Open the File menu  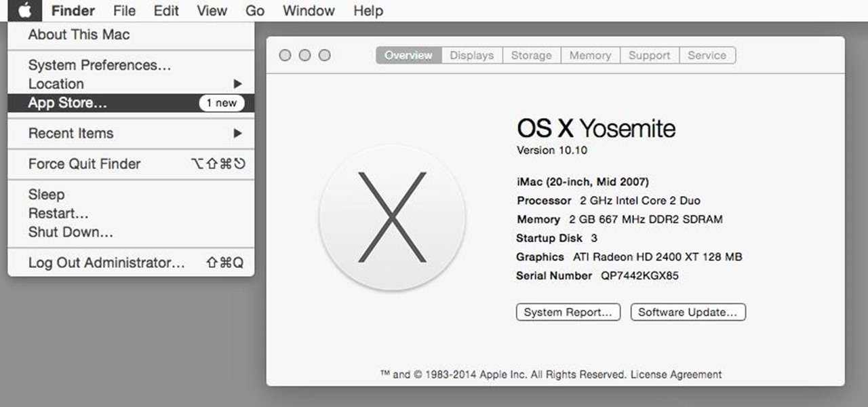click(124, 11)
